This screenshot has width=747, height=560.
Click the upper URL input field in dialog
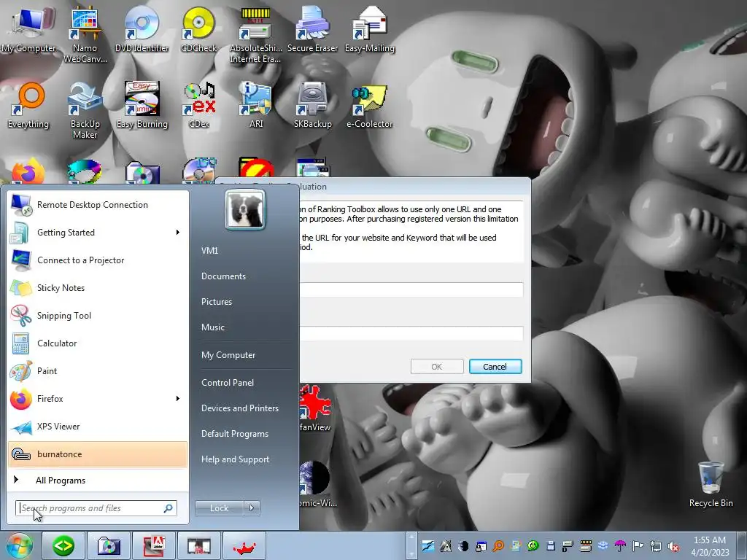(x=411, y=289)
